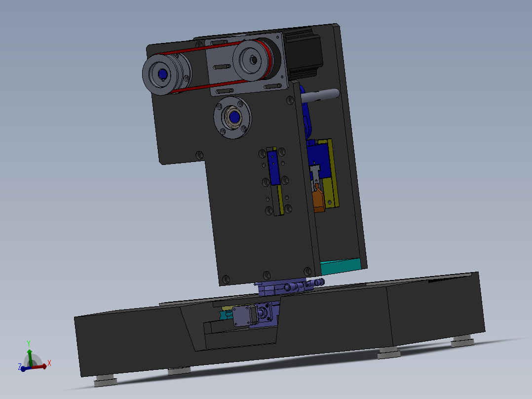The width and height of the screenshot is (532, 399).
Task: Select the large left pulley with blue shaft
Action: 164,75
